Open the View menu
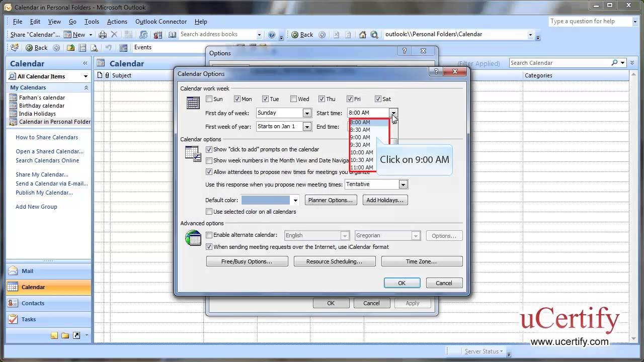 (x=54, y=22)
